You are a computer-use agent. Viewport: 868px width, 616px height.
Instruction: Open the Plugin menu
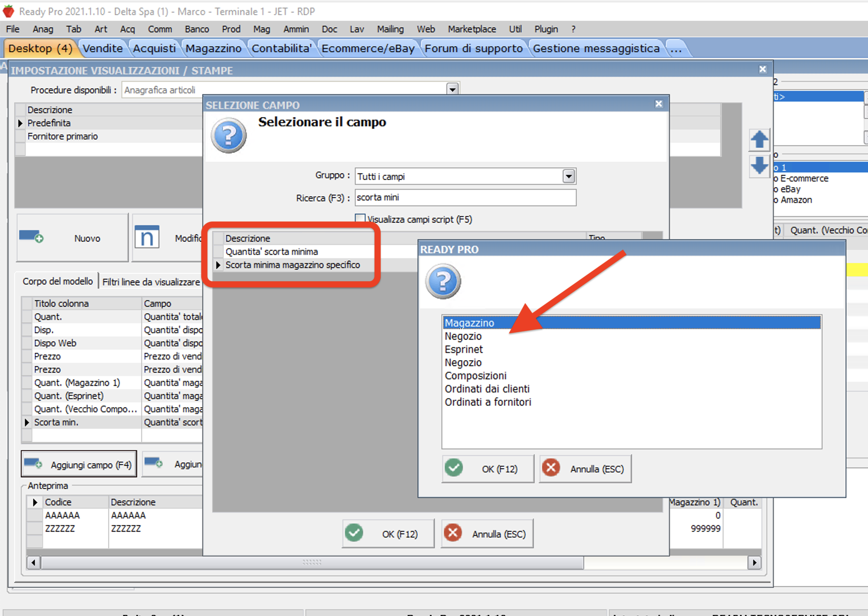click(546, 29)
